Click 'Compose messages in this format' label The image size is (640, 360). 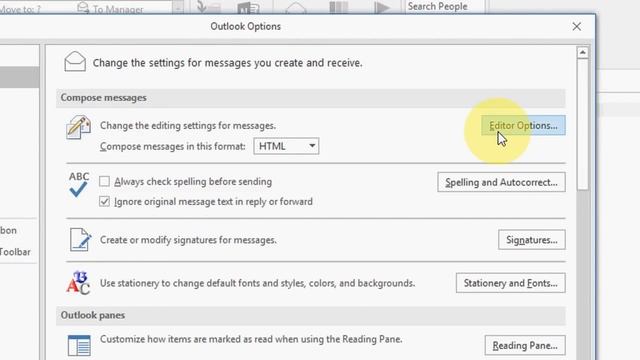point(173,146)
